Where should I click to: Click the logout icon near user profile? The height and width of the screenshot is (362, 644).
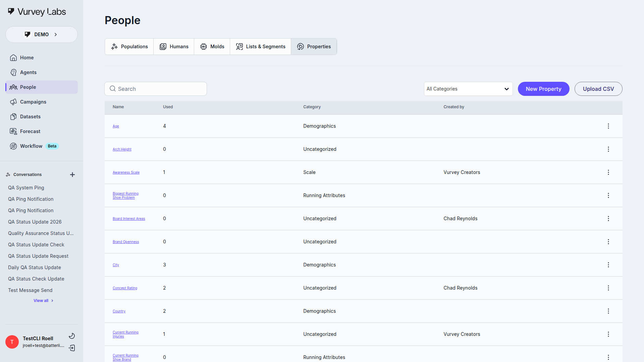click(x=72, y=348)
